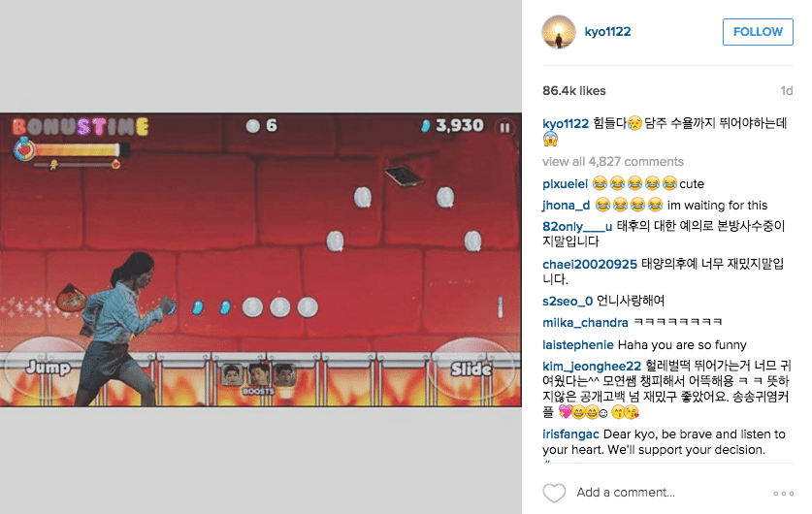
Task: Click the heart potion bonus icon
Action: click(x=23, y=149)
